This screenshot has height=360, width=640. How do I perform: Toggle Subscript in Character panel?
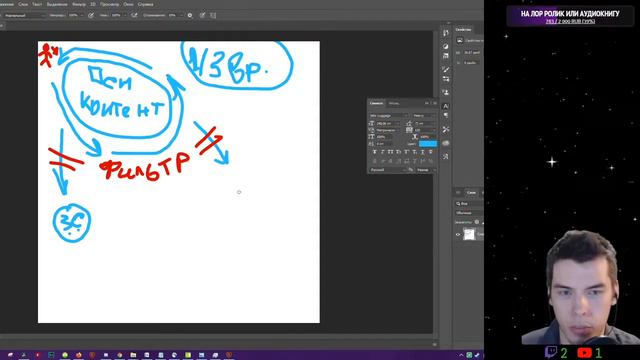414,152
